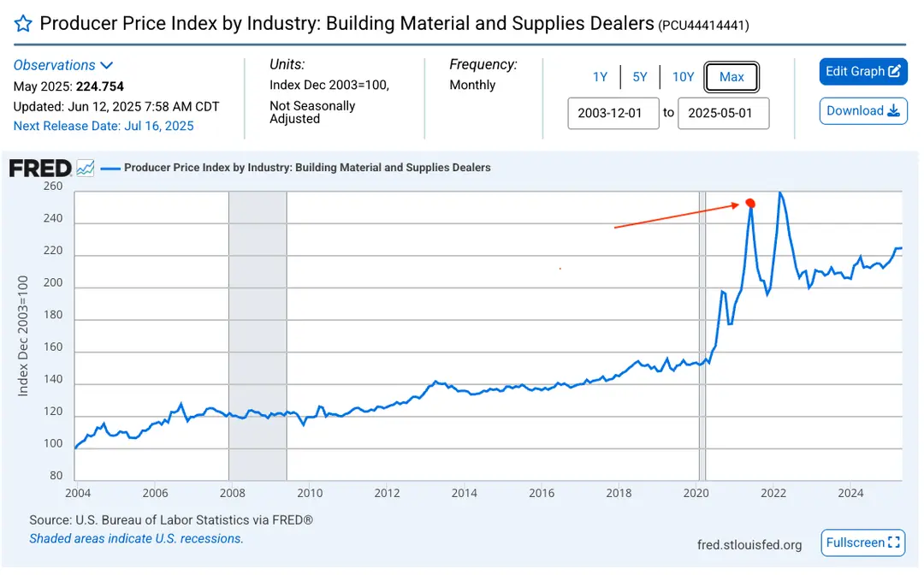The image size is (924, 575).
Task: Click the Edit Graph button
Action: [x=862, y=71]
